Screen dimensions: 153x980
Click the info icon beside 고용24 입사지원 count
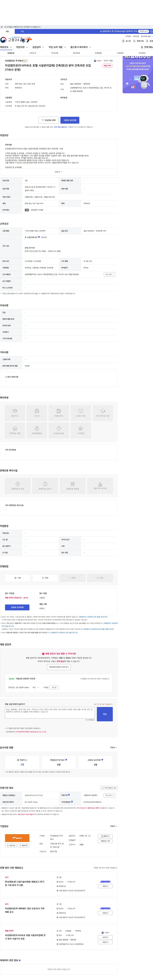102,760
